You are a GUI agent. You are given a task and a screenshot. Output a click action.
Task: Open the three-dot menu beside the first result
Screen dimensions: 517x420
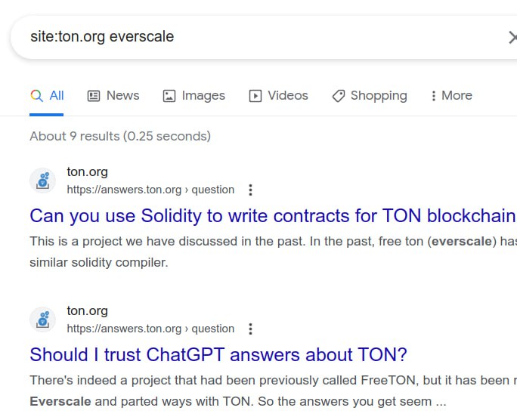[x=251, y=190]
